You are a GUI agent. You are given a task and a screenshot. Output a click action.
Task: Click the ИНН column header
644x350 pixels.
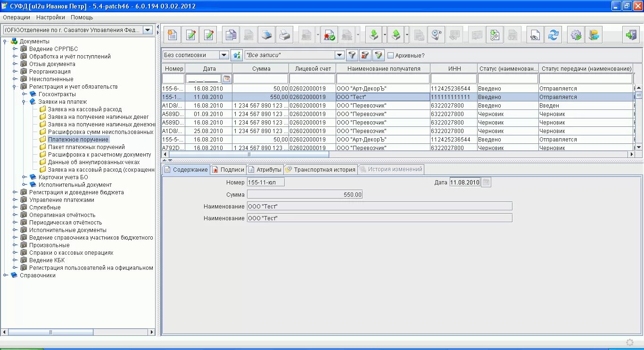(454, 68)
